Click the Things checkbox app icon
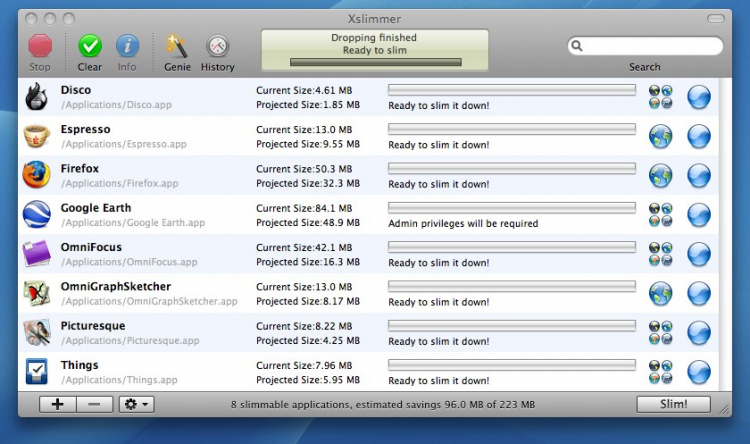The width and height of the screenshot is (750, 444). click(x=36, y=372)
